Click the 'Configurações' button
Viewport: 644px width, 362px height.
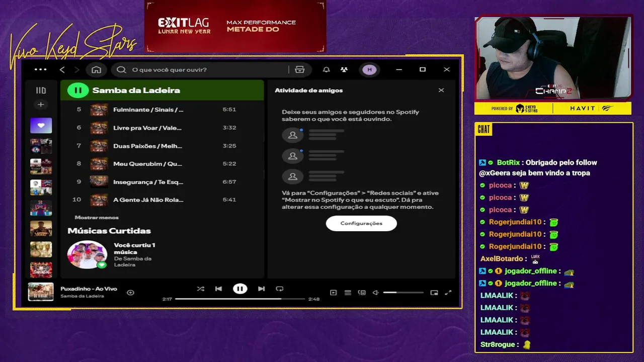click(x=361, y=223)
